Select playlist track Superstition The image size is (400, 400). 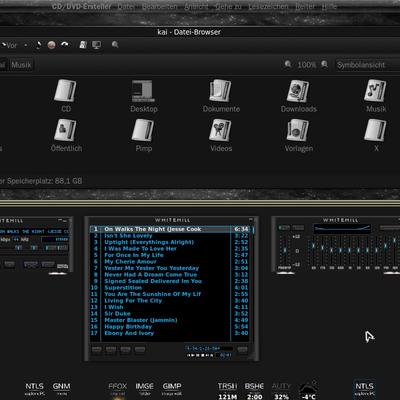(x=169, y=288)
